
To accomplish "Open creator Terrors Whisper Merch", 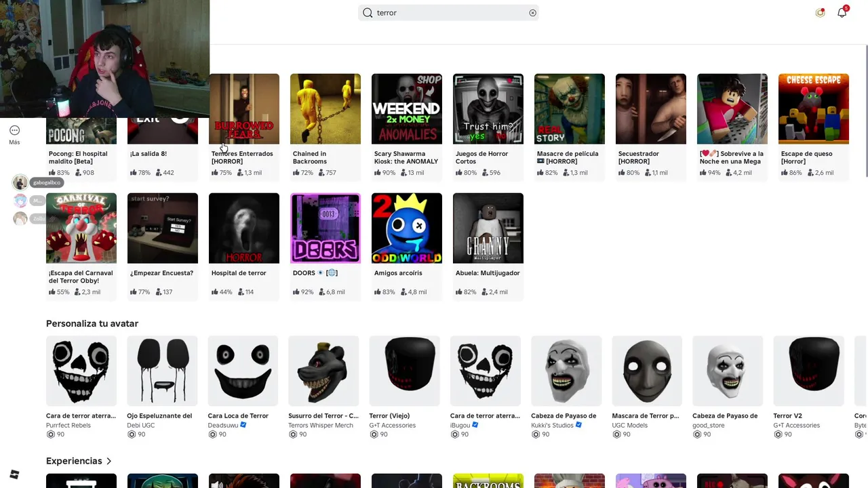I will tap(321, 426).
